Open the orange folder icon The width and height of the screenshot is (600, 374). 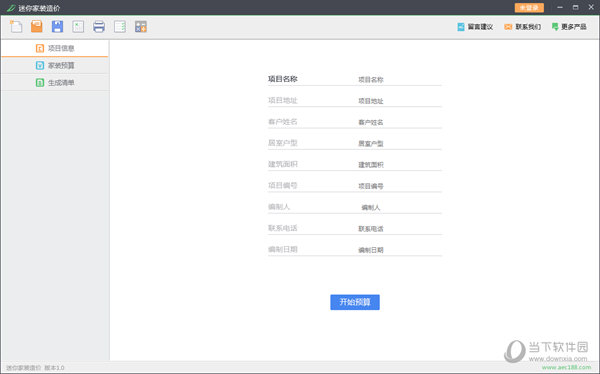pos(37,26)
